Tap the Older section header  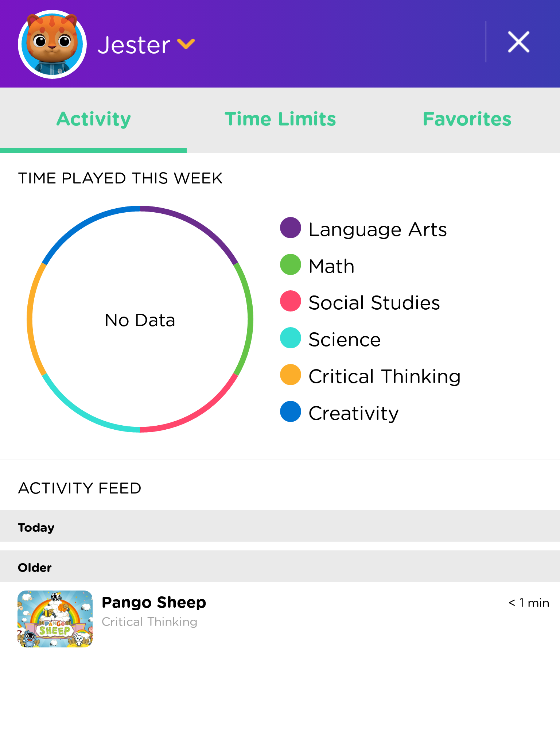point(280,566)
